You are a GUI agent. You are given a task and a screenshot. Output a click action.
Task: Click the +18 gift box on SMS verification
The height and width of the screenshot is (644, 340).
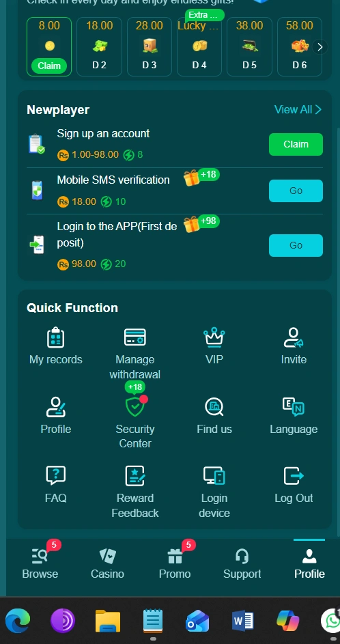tap(191, 178)
